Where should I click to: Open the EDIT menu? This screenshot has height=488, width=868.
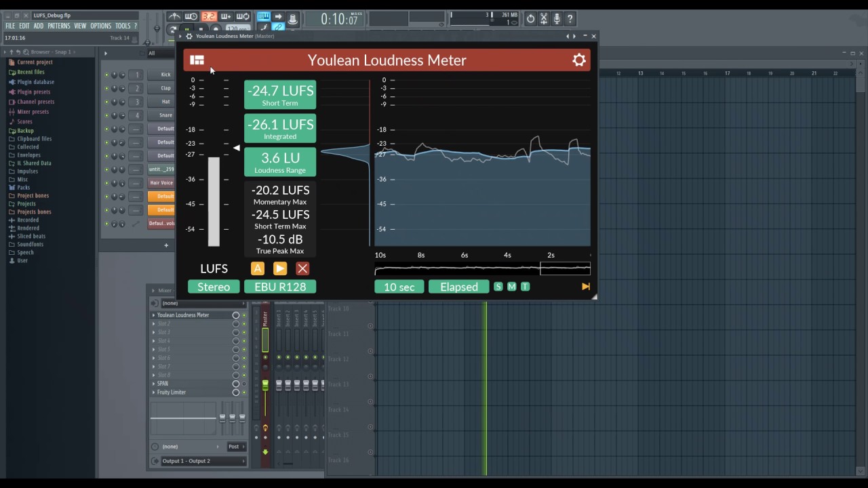[x=24, y=26]
